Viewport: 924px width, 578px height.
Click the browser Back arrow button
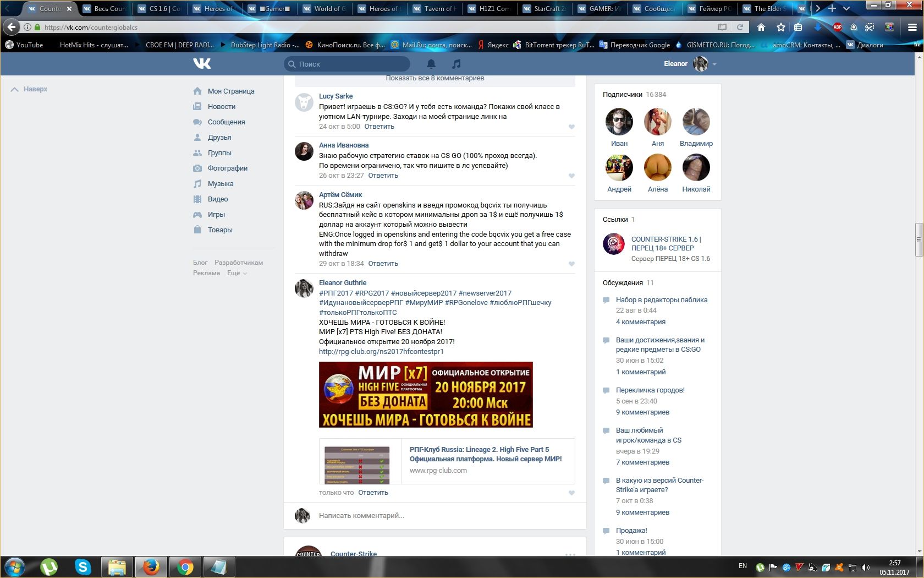tap(10, 27)
